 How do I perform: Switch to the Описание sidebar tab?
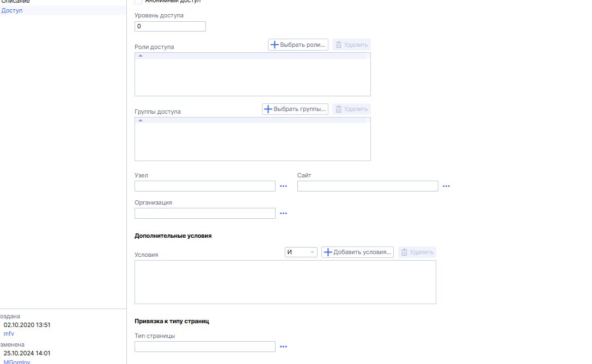click(x=15, y=2)
